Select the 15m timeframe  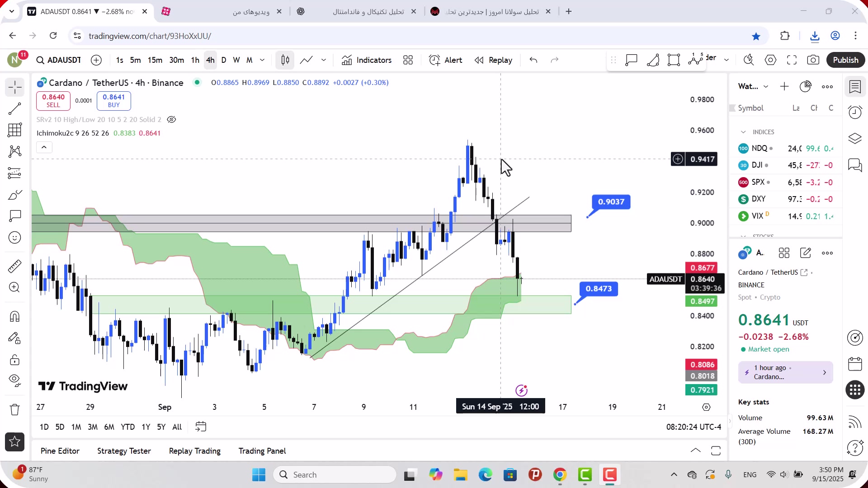(155, 60)
